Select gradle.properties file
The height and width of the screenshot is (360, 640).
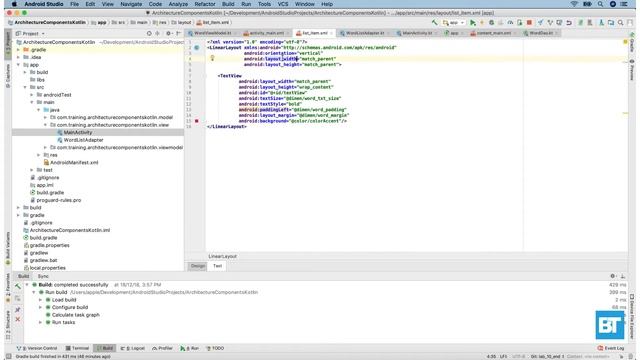pos(49,245)
